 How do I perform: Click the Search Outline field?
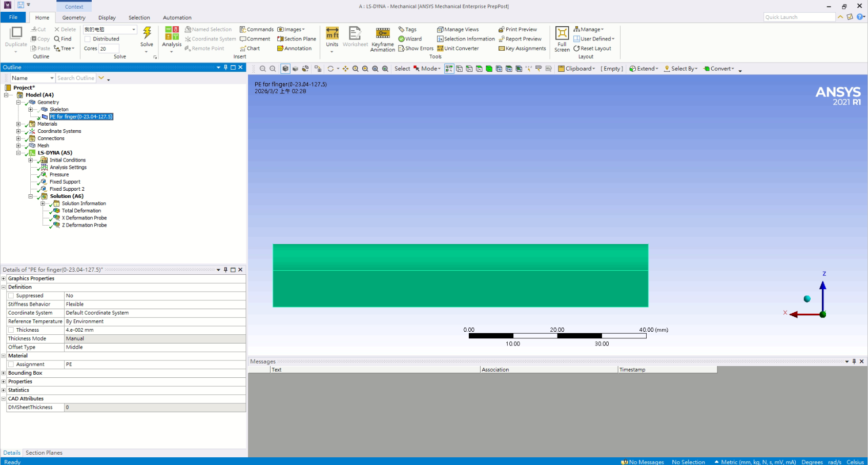click(76, 78)
